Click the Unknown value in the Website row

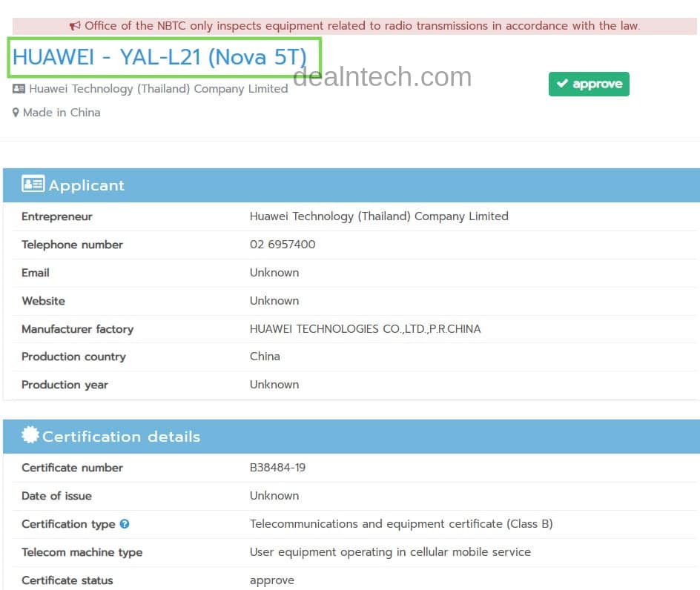(x=274, y=301)
